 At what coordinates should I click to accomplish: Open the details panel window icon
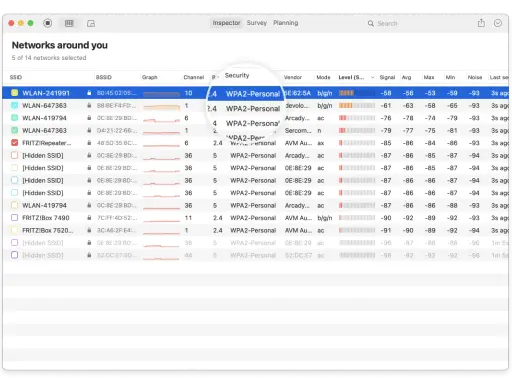tap(91, 23)
